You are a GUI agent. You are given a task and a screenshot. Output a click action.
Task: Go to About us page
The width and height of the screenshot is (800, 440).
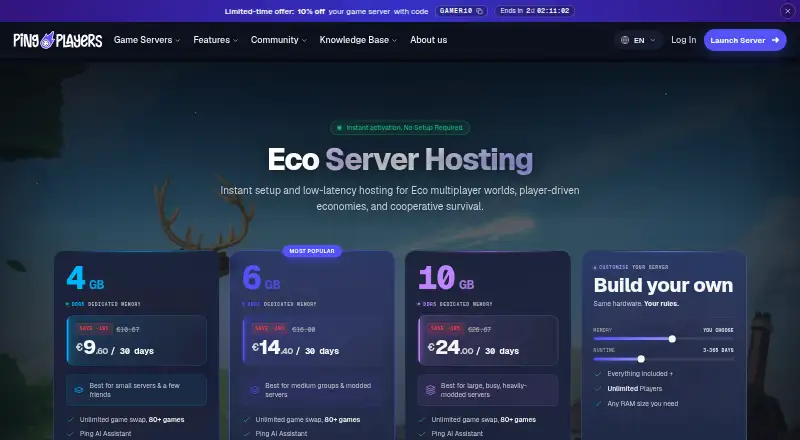(429, 40)
